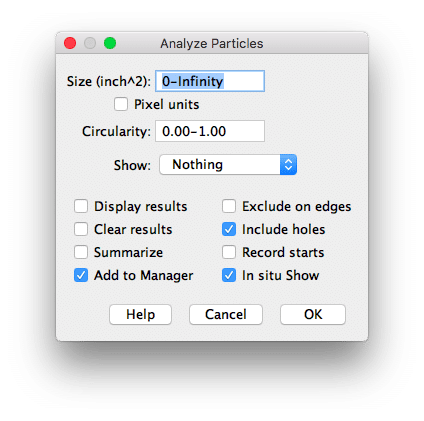Click the greyed-out minimize button
The width and height of the screenshot is (424, 421).
coord(90,43)
